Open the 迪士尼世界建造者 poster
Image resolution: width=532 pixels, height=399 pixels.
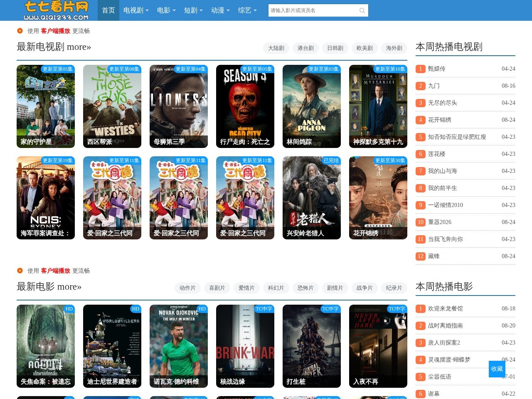coord(112,346)
